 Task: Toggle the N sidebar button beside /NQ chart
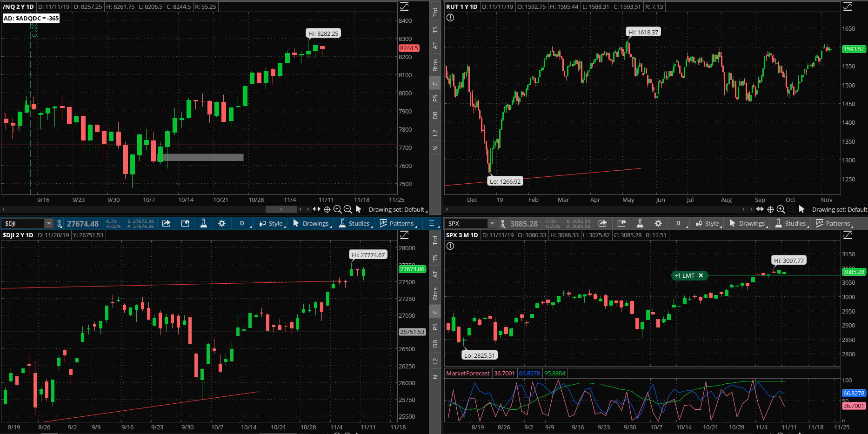coord(435,148)
